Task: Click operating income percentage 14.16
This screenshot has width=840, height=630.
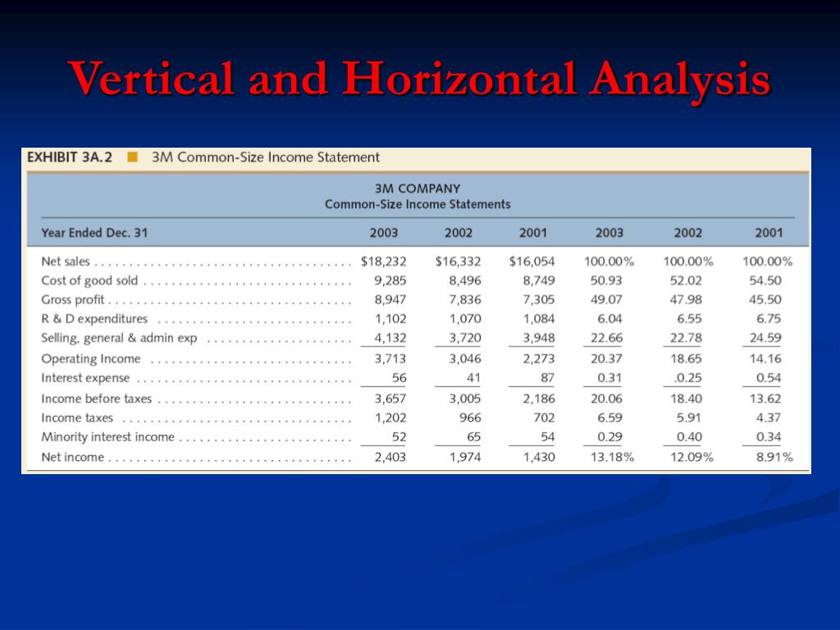Action: 765,358
